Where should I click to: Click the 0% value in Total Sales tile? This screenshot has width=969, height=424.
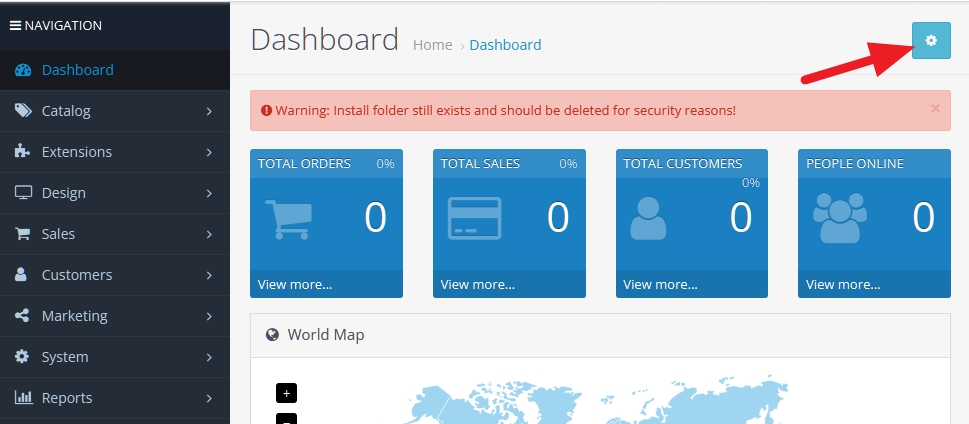point(568,164)
